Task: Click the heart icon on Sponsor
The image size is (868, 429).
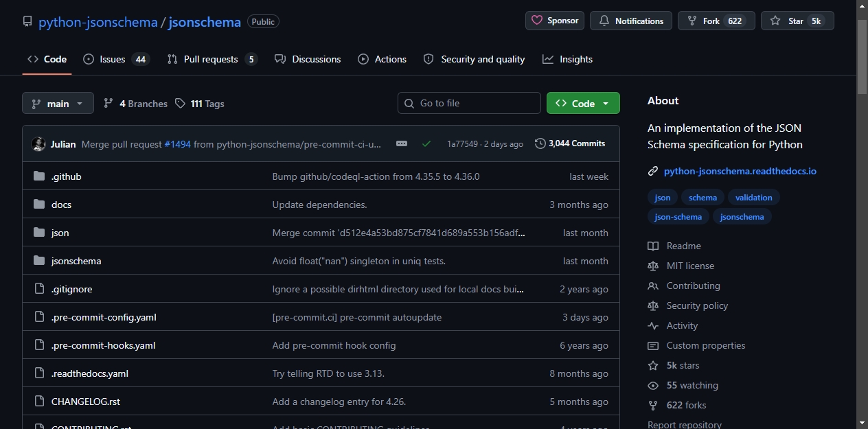Action: pyautogui.click(x=537, y=21)
